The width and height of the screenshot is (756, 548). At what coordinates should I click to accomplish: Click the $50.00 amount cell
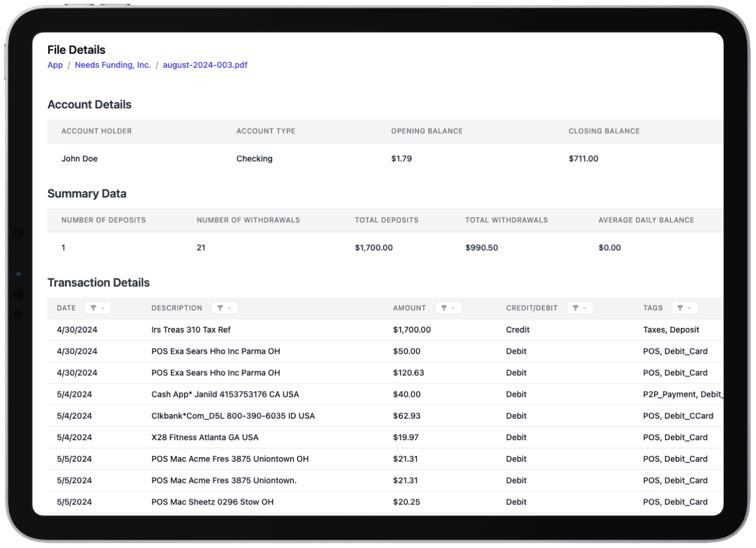[406, 351]
